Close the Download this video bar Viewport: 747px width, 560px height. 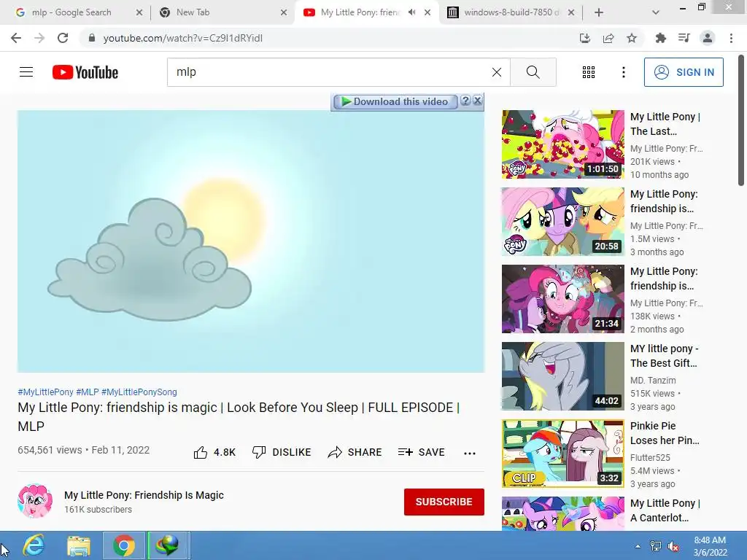(x=477, y=101)
